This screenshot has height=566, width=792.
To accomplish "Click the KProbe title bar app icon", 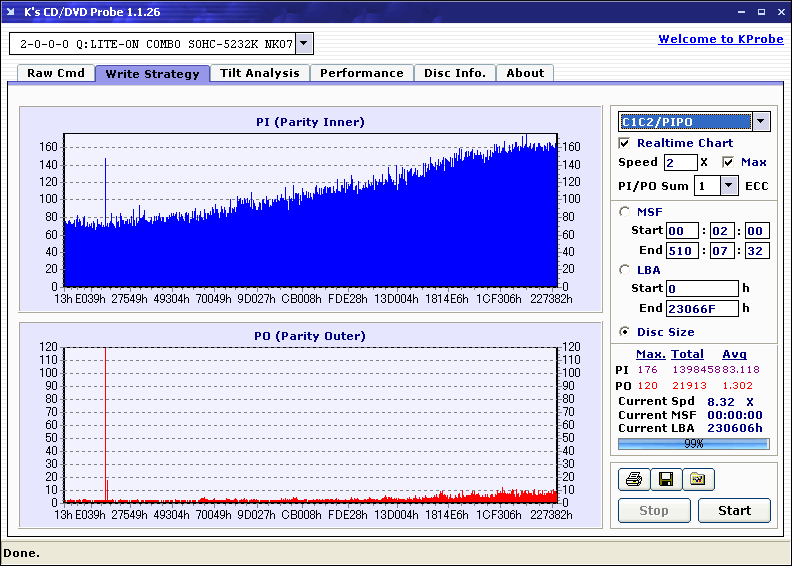I will (x=12, y=12).
